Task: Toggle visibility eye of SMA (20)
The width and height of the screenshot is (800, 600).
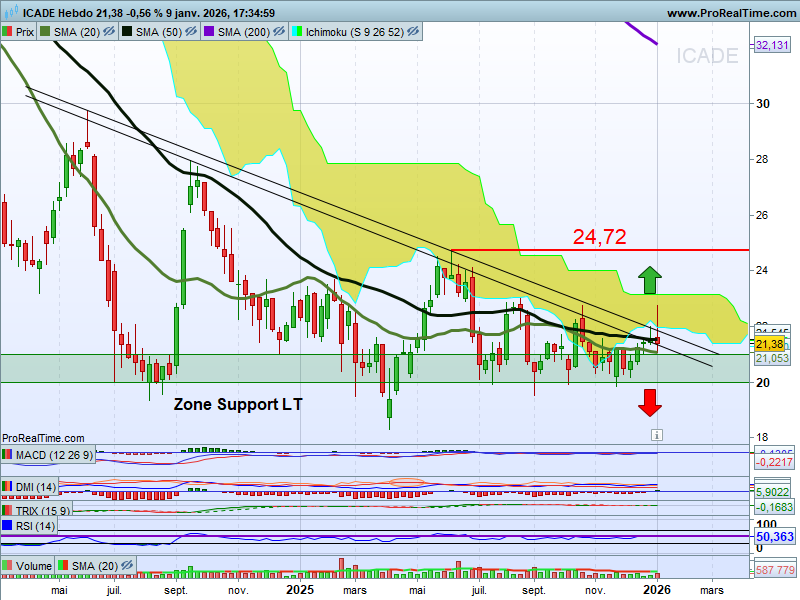Action: click(109, 32)
